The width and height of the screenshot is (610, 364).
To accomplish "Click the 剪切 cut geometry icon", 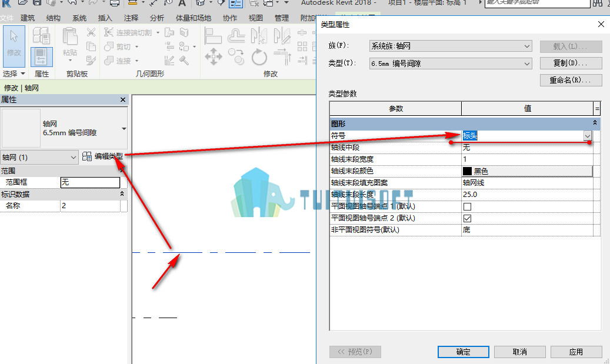I will pos(109,46).
